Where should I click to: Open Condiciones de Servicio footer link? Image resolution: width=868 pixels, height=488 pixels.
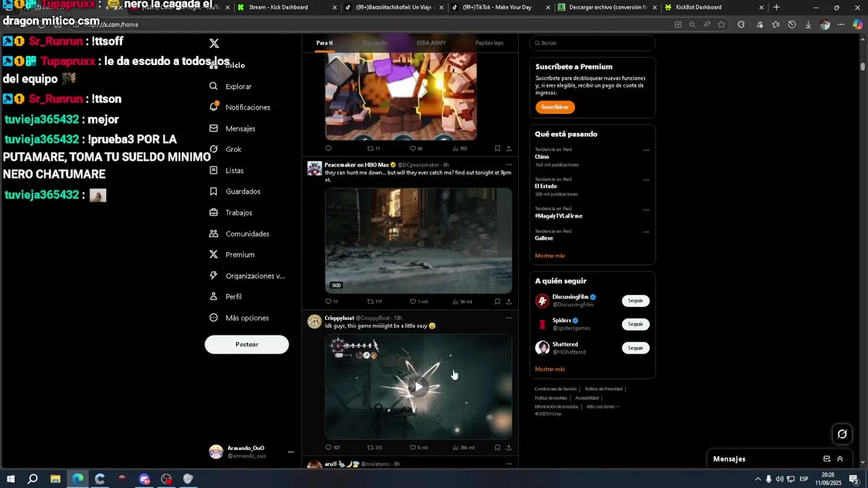point(555,389)
